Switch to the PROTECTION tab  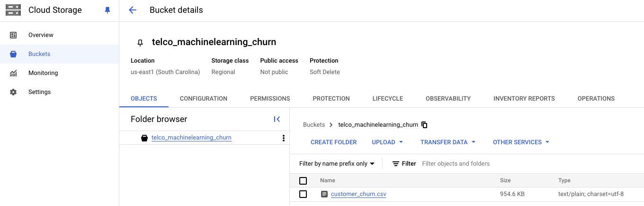click(x=331, y=99)
